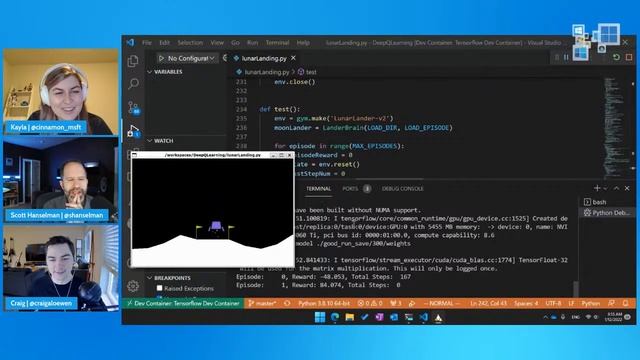Open the Run menu
The image size is (640, 360).
253,42
